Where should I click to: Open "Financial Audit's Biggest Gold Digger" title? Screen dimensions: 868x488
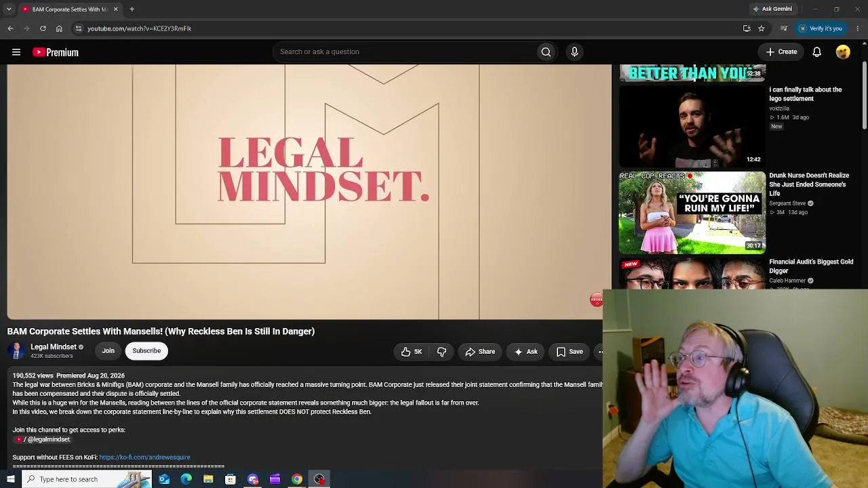point(811,266)
